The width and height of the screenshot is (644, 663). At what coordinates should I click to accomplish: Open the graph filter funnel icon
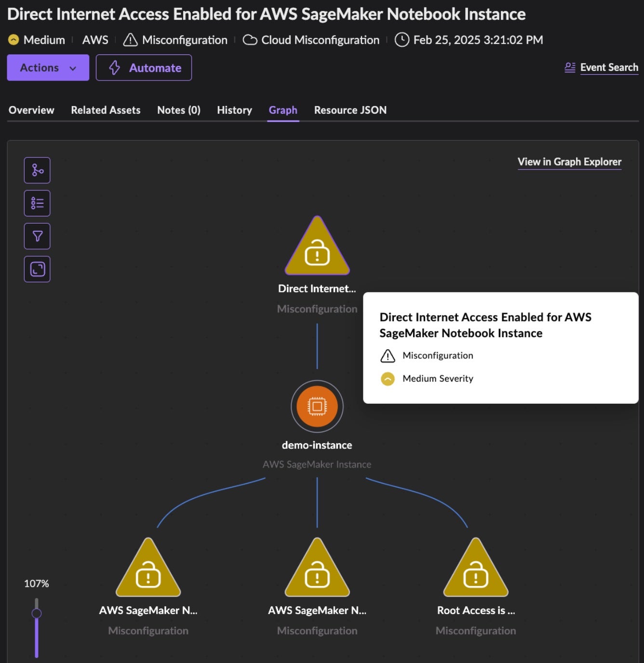click(x=37, y=236)
